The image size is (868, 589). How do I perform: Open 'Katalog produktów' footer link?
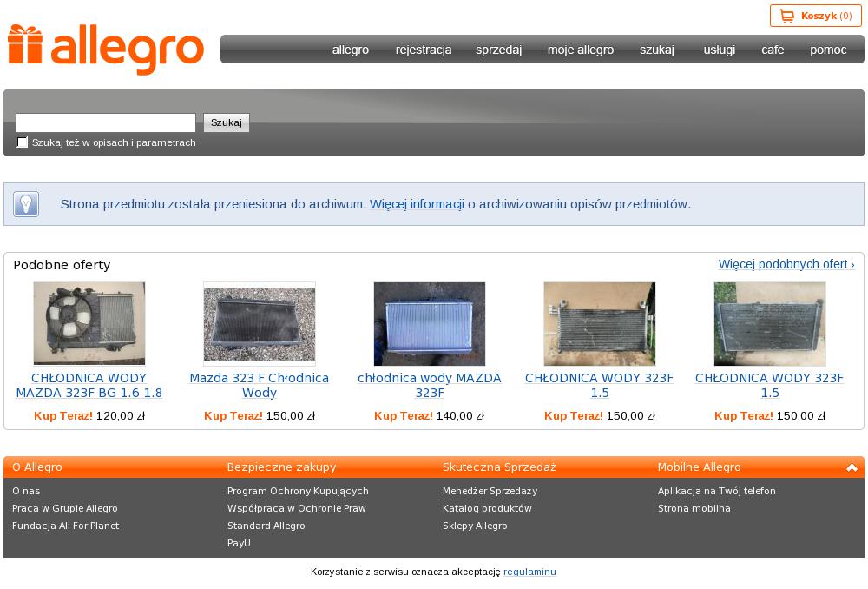pyautogui.click(x=487, y=508)
